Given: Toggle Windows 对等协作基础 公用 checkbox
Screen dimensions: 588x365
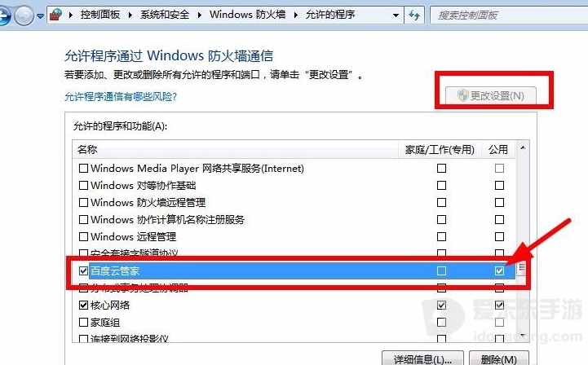Looking at the screenshot, I should pos(499,186).
